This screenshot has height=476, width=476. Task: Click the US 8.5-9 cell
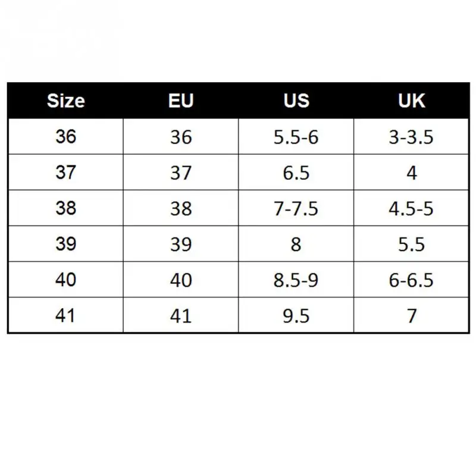[x=296, y=280]
